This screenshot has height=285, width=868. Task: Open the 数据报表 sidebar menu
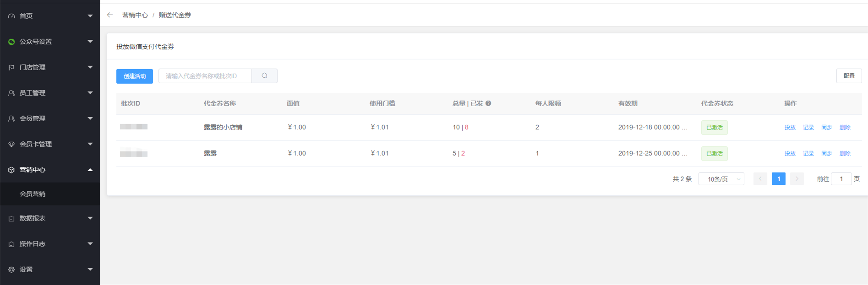point(50,218)
